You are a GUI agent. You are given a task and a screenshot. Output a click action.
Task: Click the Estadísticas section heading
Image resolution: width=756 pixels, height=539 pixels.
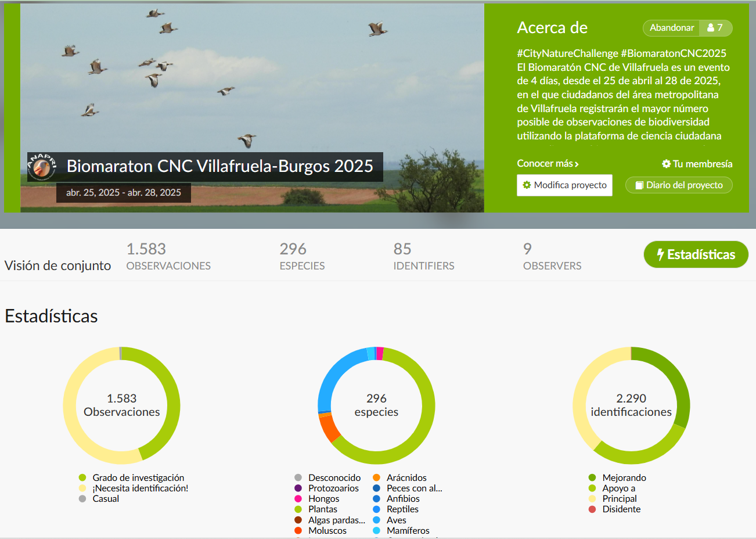coord(51,317)
